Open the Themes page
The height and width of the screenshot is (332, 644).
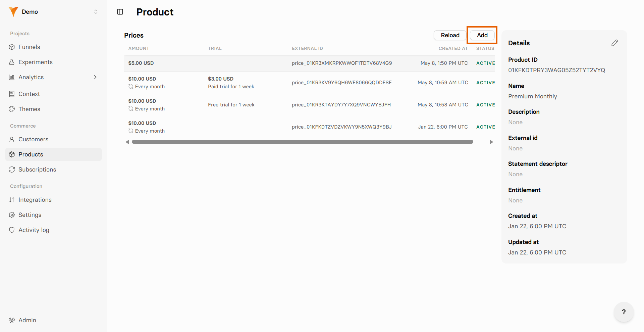tap(54, 109)
